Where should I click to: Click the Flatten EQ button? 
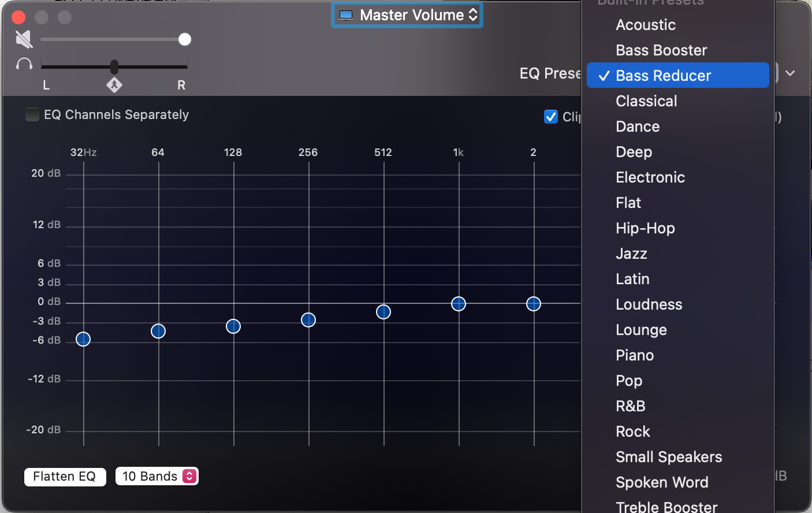65,477
